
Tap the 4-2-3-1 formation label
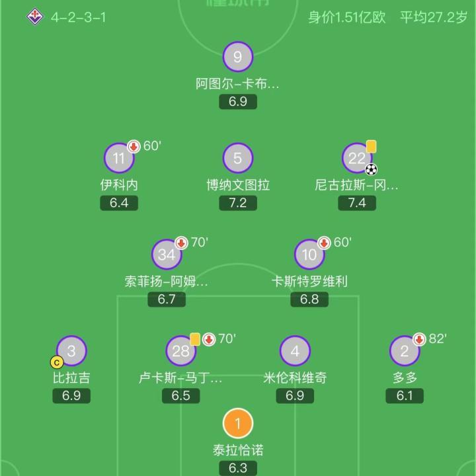click(78, 17)
